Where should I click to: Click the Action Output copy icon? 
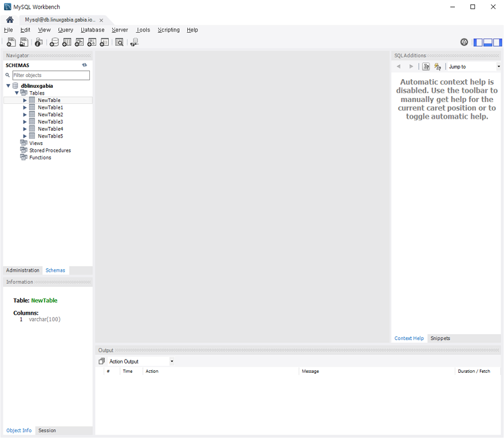coord(101,361)
